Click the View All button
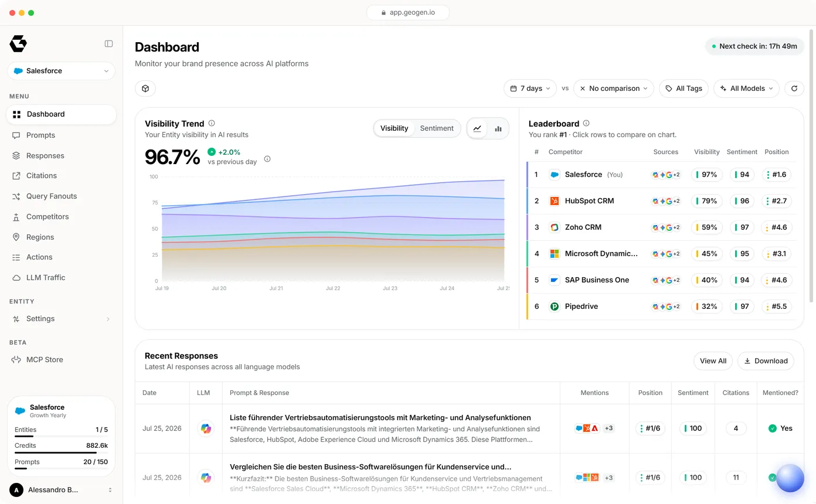Viewport: 816px width, 504px height. click(x=713, y=361)
